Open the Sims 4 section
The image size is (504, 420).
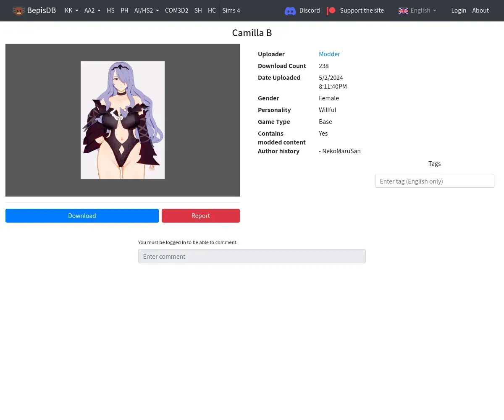coord(231,10)
